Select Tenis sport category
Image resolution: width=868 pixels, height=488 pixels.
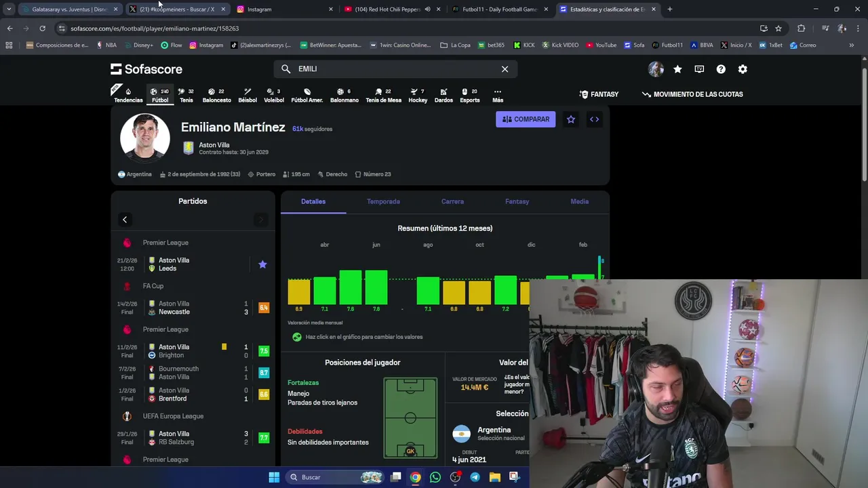(x=186, y=95)
